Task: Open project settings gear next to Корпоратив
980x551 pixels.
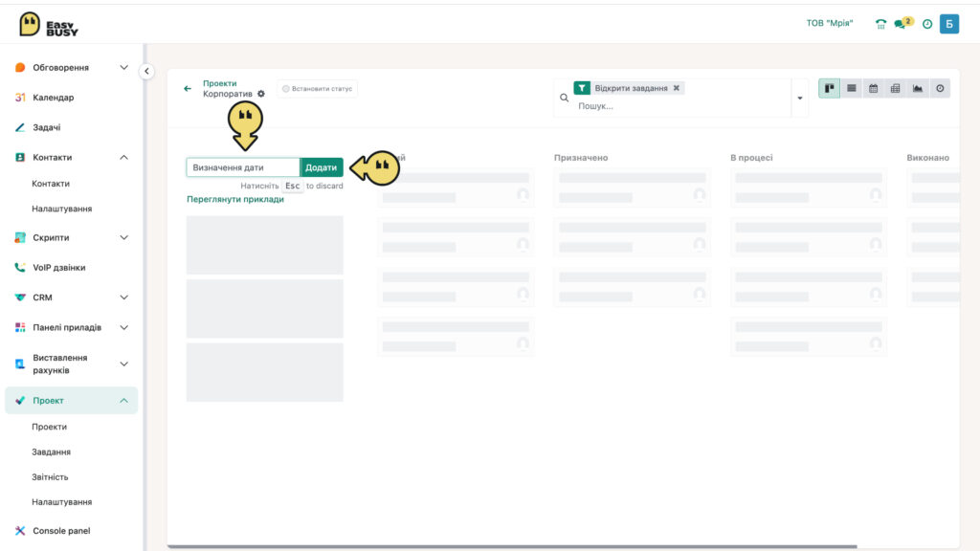Action: click(261, 94)
